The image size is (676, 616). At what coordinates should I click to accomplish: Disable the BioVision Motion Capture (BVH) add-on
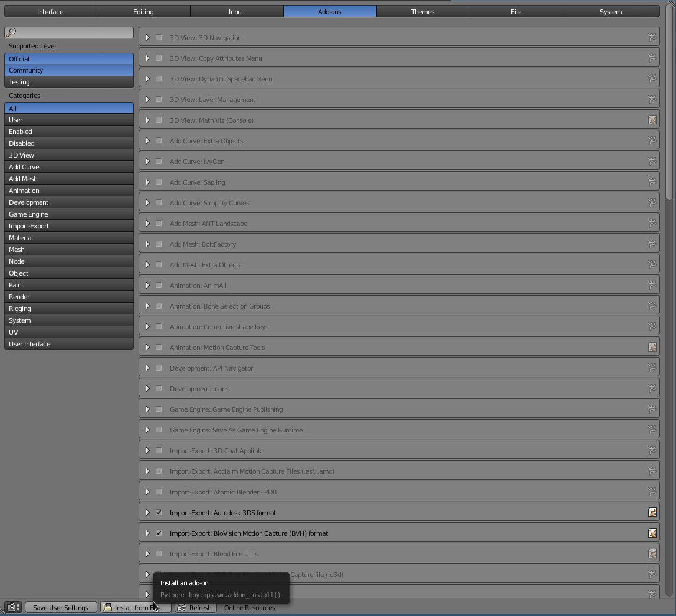[159, 533]
